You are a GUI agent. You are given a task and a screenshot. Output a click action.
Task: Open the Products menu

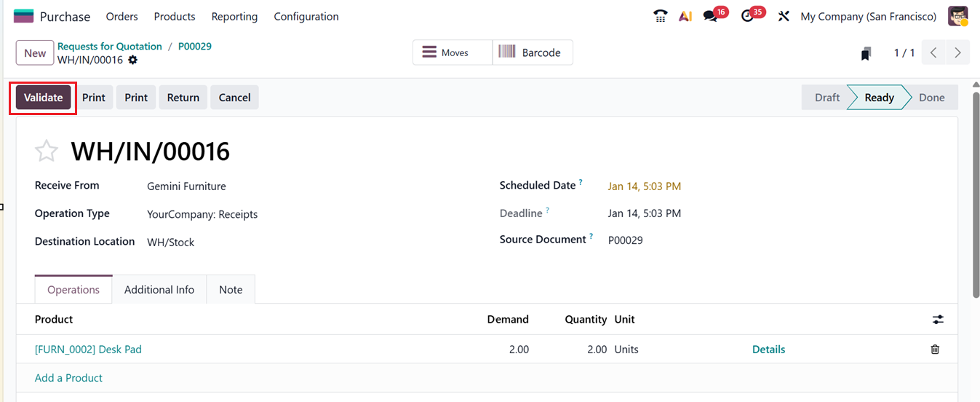tap(175, 16)
